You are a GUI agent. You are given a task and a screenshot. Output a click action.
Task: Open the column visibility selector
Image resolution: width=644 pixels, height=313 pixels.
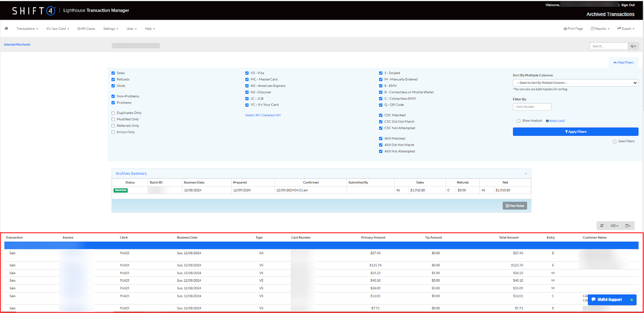pyautogui.click(x=628, y=226)
